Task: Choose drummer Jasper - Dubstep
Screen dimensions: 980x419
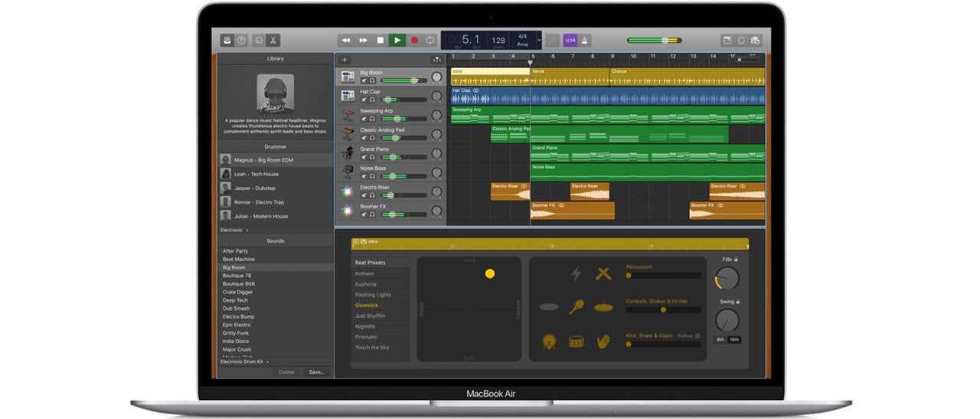Action: (x=276, y=188)
